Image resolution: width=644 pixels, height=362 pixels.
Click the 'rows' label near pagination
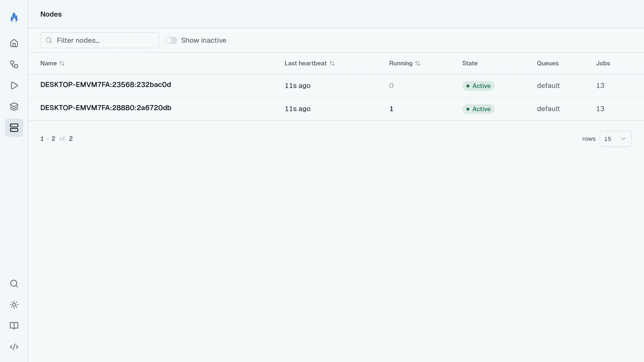click(x=589, y=139)
